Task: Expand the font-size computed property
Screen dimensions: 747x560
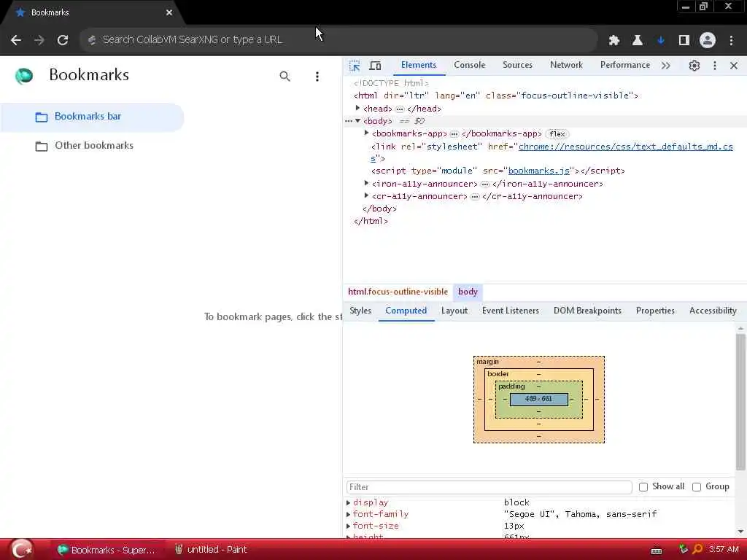Action: [x=348, y=526]
